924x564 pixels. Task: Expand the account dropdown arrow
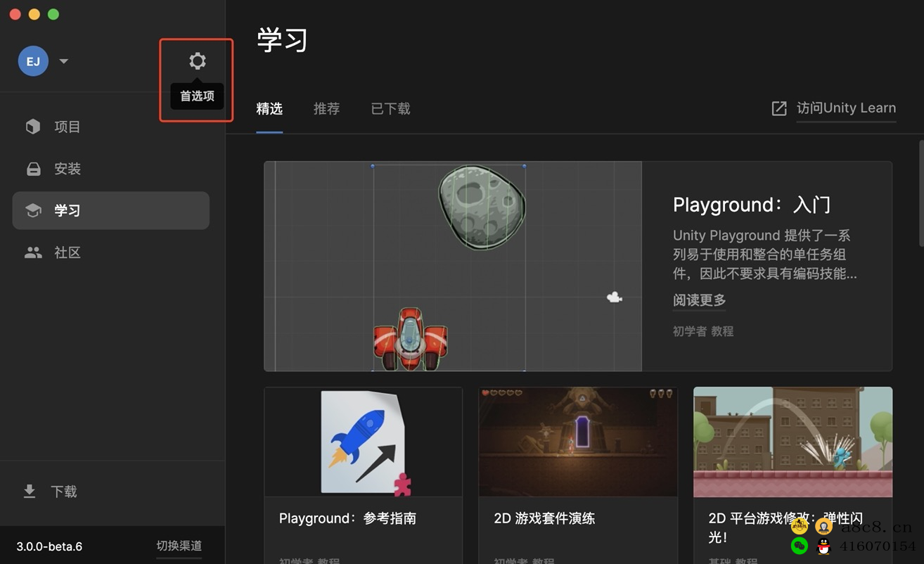click(64, 61)
